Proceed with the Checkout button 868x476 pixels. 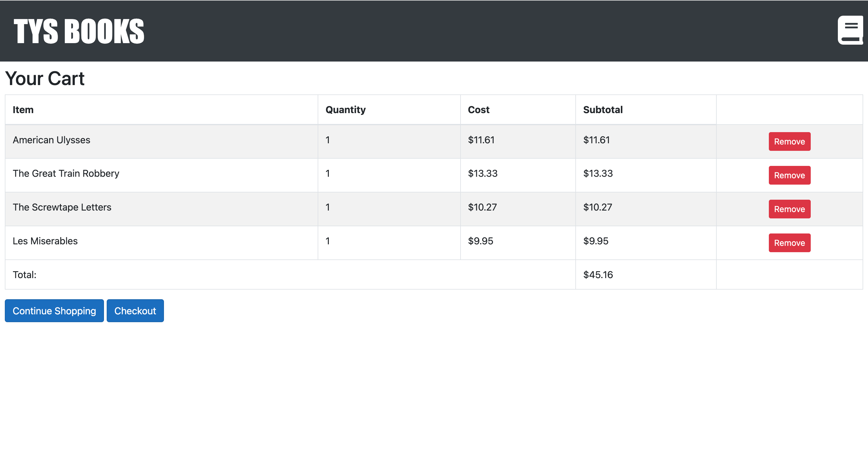135,311
